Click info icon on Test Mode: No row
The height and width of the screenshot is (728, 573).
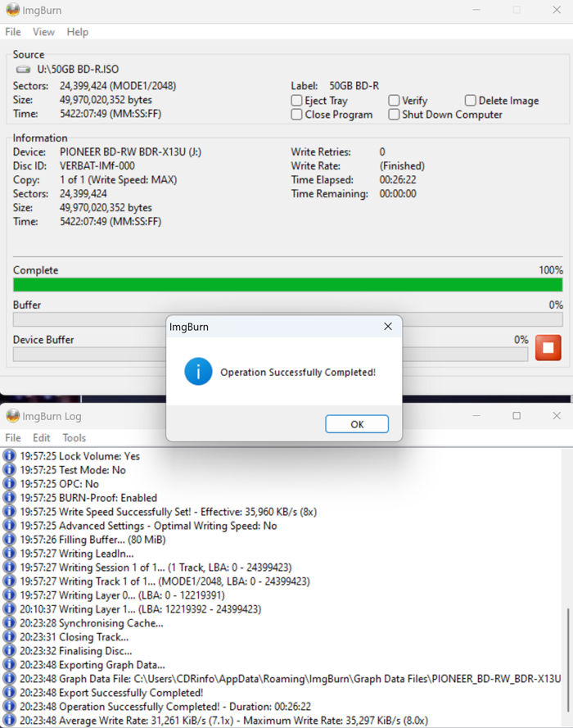9,469
